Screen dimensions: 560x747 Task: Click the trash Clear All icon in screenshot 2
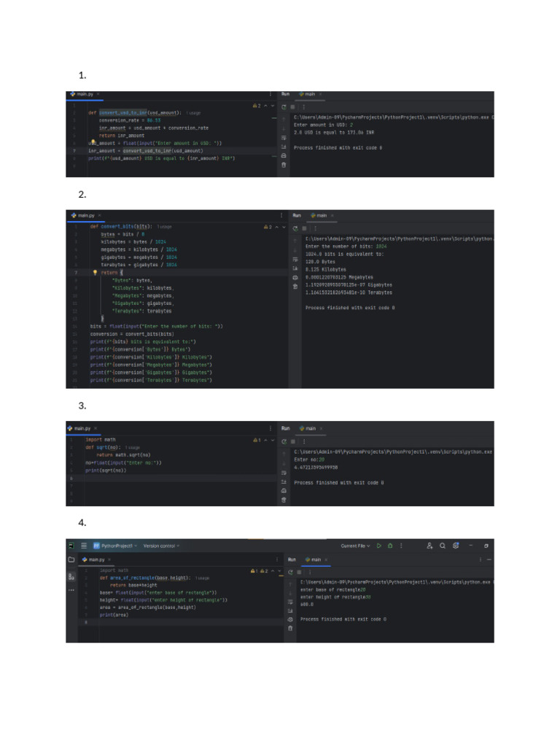295,286
